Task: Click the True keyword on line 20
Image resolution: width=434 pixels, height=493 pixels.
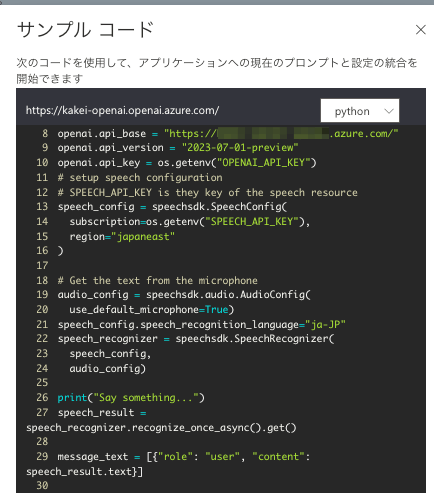Action: pos(217,310)
